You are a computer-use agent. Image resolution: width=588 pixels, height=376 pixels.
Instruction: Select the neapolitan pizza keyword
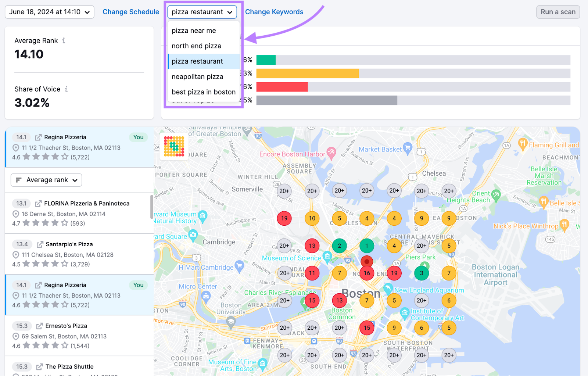pyautogui.click(x=197, y=76)
